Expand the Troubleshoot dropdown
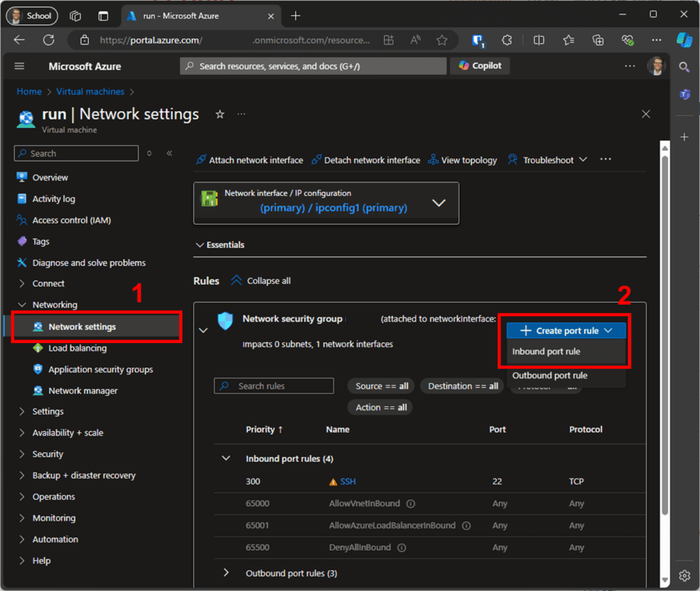This screenshot has width=700, height=591. [584, 160]
